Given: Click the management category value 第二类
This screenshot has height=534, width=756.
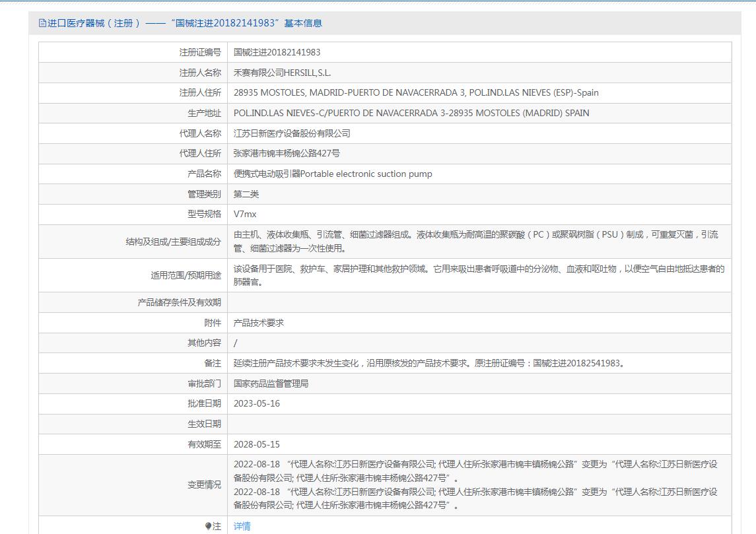Looking at the screenshot, I should [246, 194].
